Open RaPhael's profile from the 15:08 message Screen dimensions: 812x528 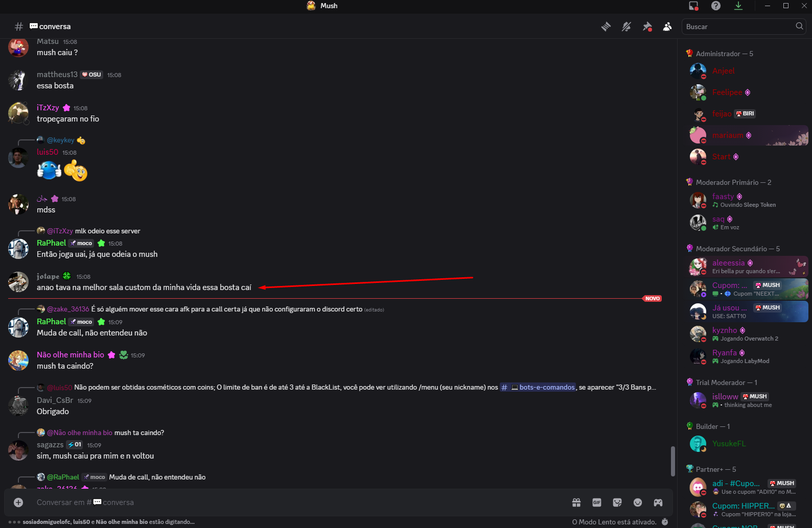coord(51,243)
